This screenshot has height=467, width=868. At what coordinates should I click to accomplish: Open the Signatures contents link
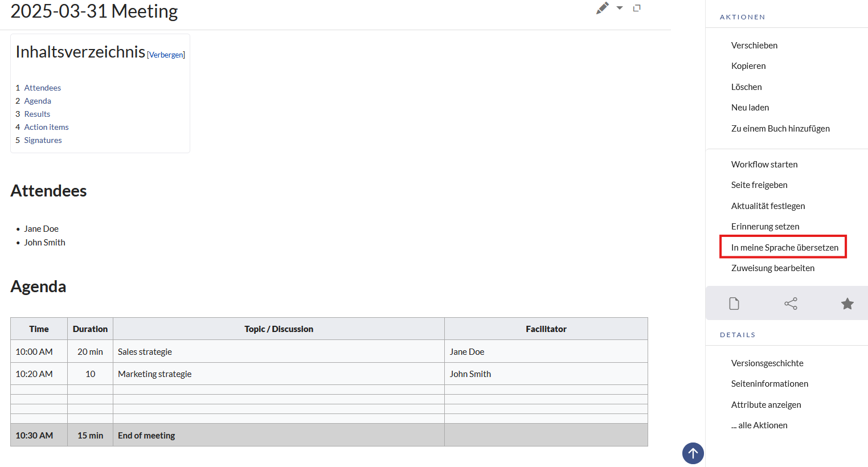tap(43, 140)
